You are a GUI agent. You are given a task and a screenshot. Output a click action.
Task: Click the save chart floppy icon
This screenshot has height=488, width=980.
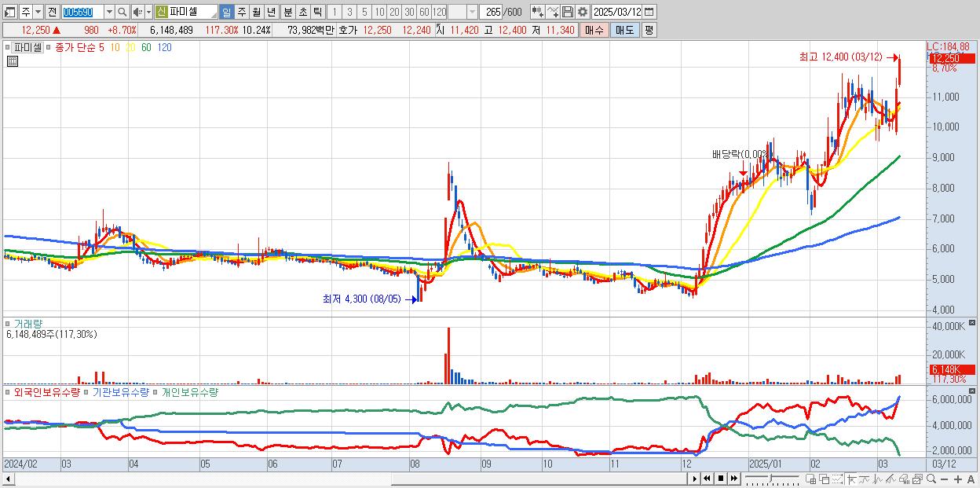click(x=568, y=12)
